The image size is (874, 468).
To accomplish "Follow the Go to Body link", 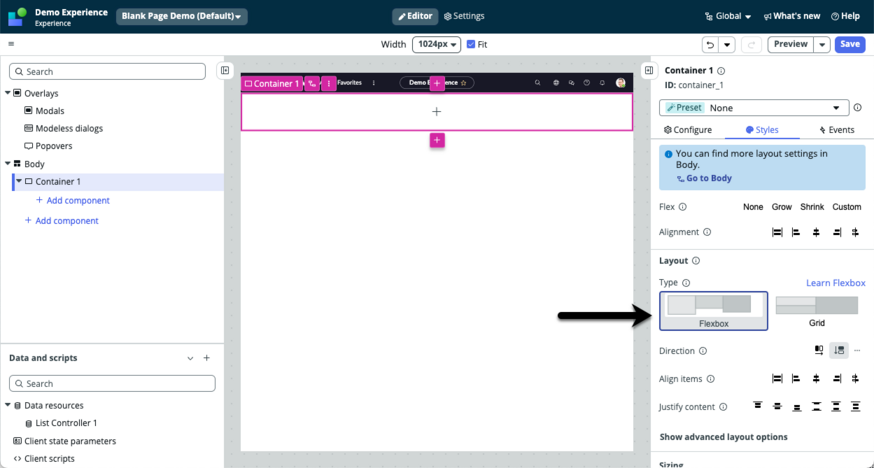I will coord(704,178).
